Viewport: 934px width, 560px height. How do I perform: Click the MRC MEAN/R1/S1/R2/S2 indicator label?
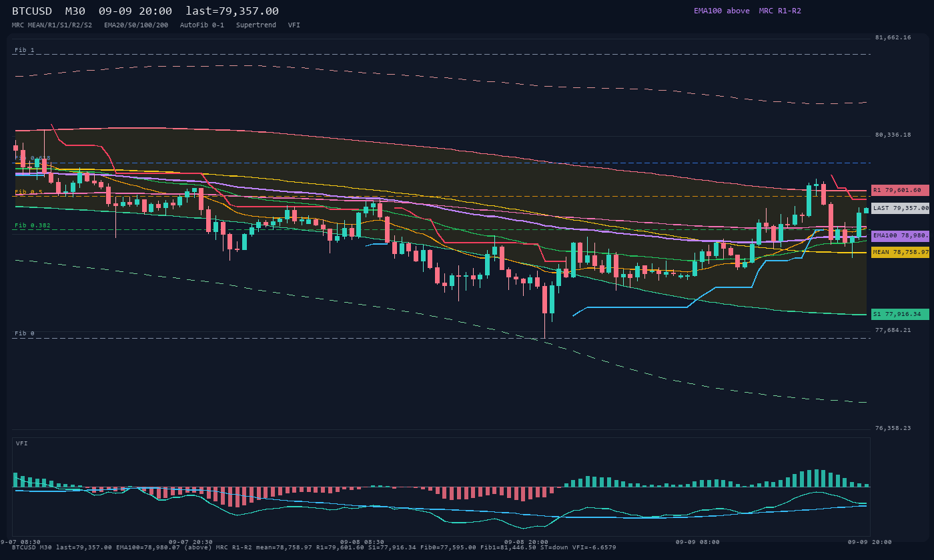(x=52, y=25)
